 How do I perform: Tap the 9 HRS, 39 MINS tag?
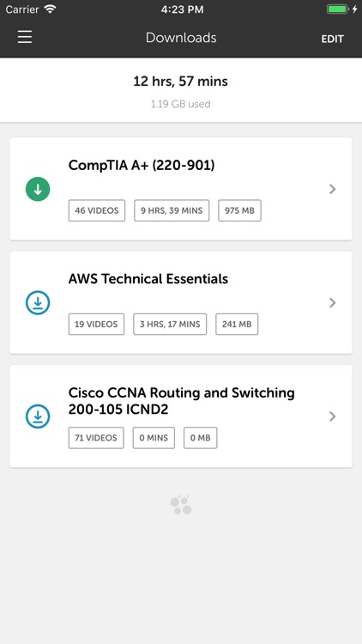172,210
